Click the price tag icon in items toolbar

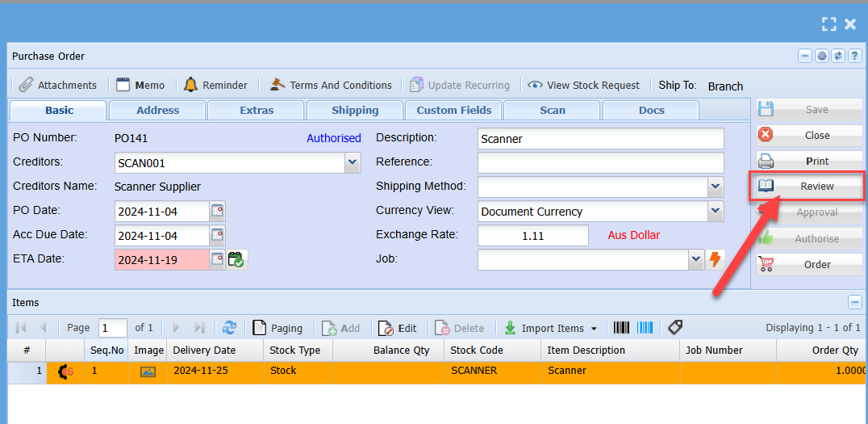point(675,328)
